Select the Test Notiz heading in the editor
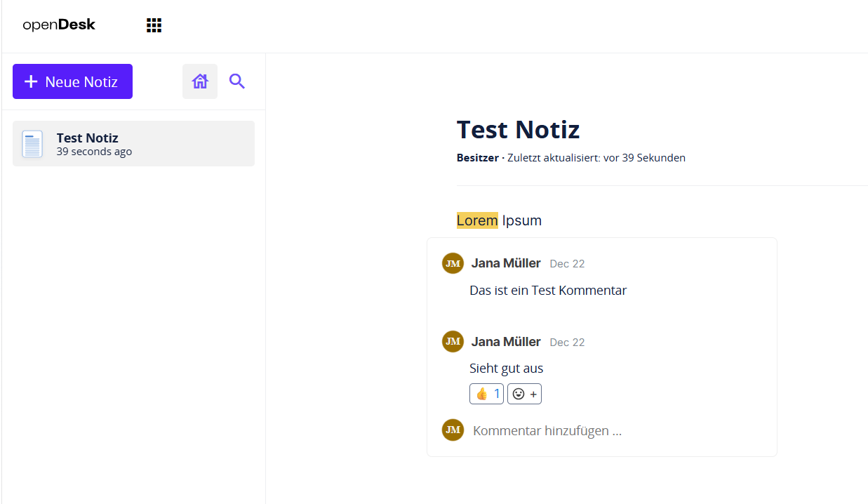The image size is (868, 504). point(518,129)
